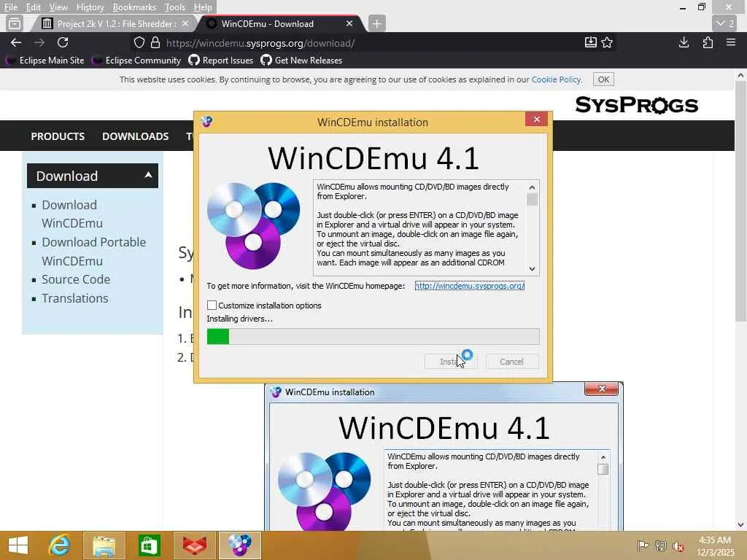Launch Internet Explorer from the taskbar
Screen dimensions: 747x560
(59, 545)
